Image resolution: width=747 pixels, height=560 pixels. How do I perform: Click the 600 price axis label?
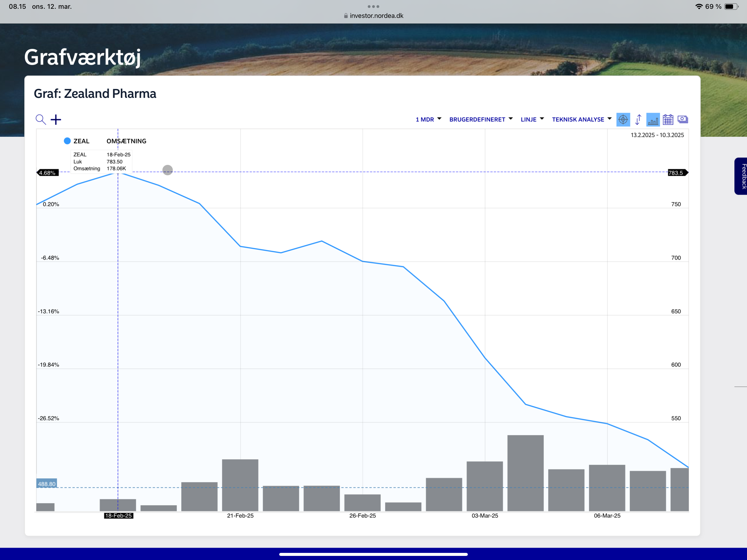(676, 365)
